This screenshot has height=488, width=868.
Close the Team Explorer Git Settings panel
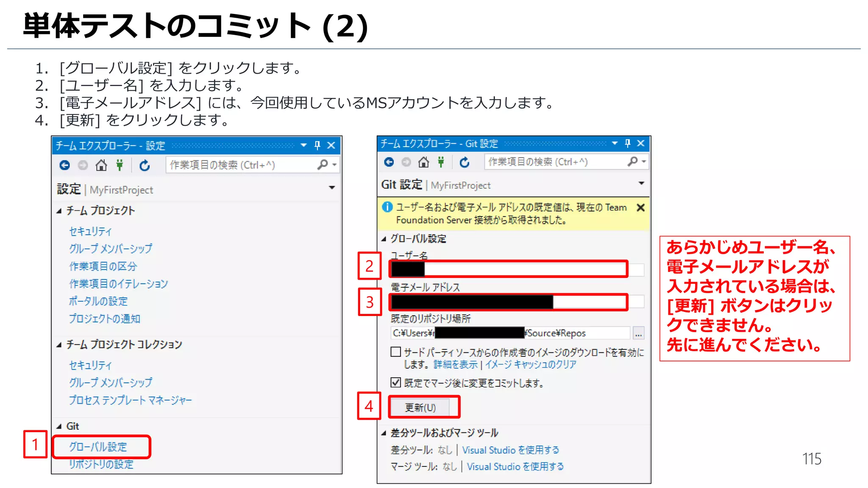641,143
